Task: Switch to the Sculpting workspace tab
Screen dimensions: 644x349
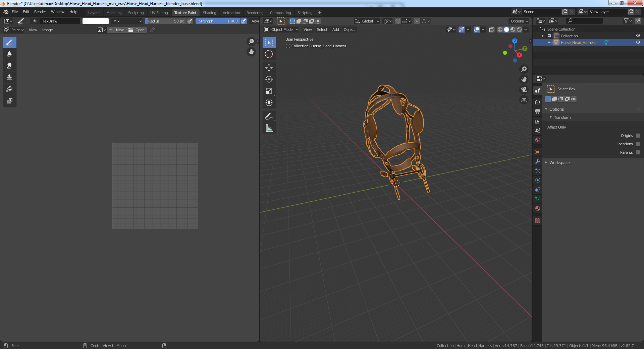Action: (136, 13)
